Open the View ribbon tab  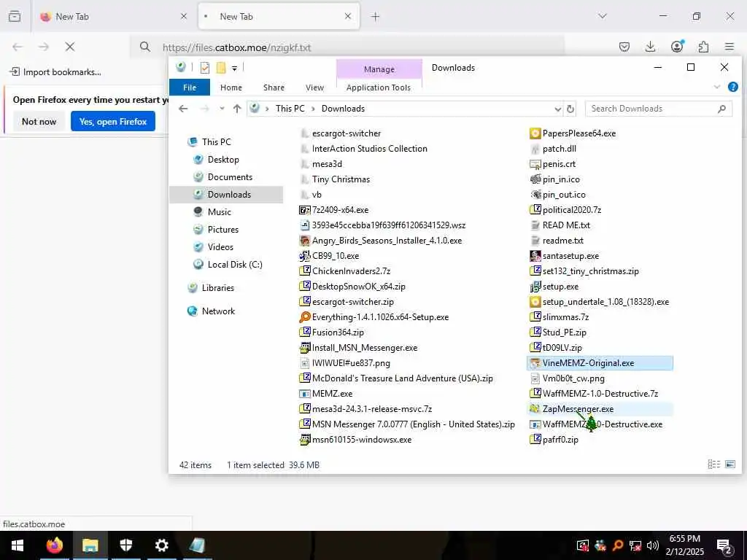[314, 87]
